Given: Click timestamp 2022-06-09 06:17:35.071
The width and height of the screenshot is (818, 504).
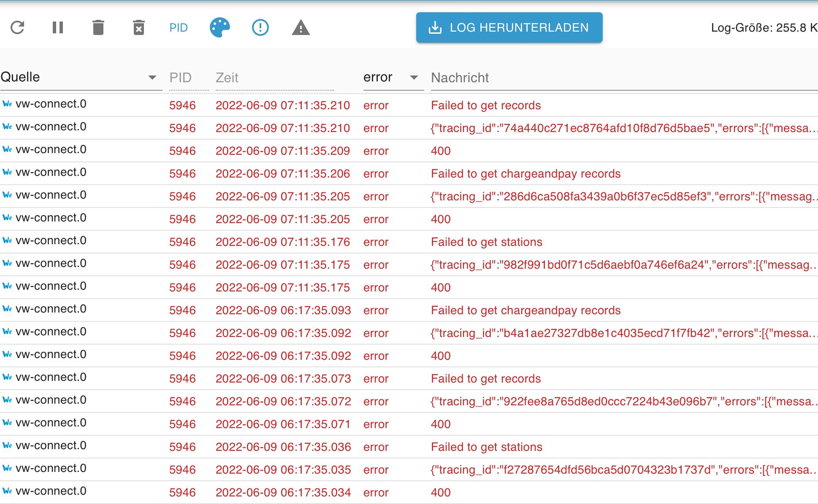Looking at the screenshot, I should (283, 424).
